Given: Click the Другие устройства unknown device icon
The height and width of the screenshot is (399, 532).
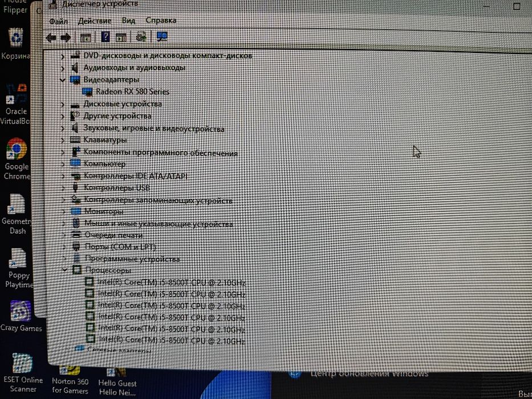Looking at the screenshot, I should (75, 116).
